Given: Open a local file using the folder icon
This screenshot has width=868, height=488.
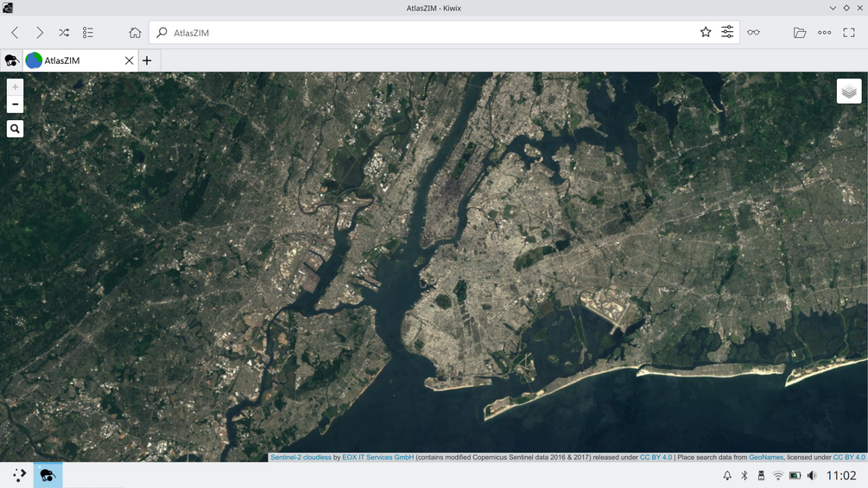Looking at the screenshot, I should pyautogui.click(x=800, y=33).
